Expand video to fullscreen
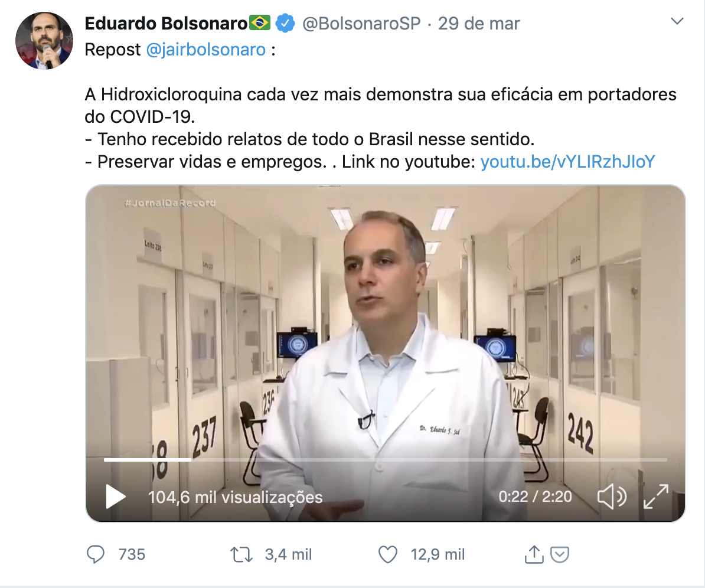 pyautogui.click(x=656, y=496)
